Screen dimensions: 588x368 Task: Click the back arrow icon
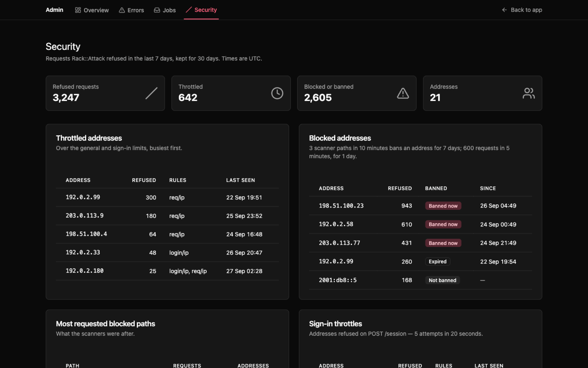pyautogui.click(x=504, y=10)
